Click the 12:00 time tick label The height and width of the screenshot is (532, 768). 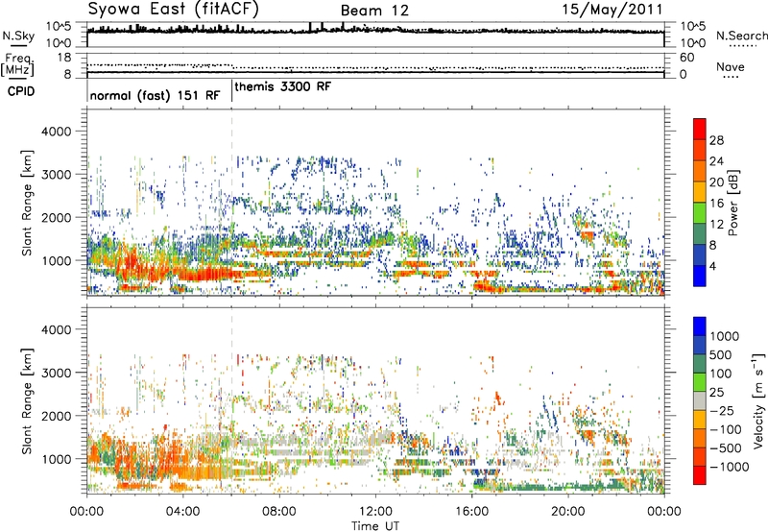(x=375, y=512)
